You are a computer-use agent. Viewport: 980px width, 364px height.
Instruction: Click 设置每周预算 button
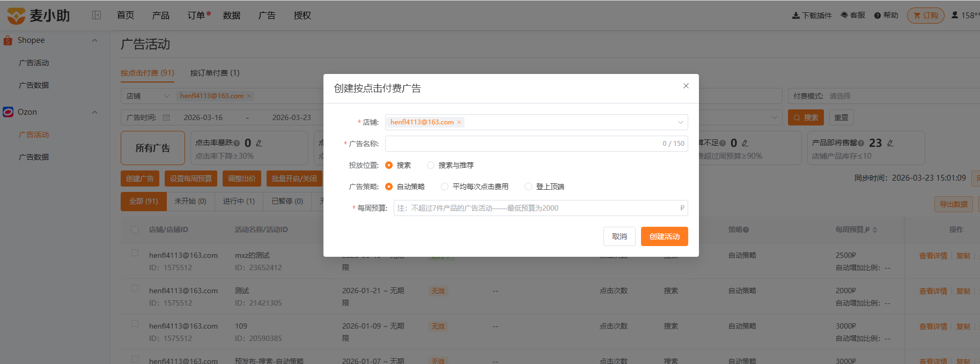(x=191, y=179)
